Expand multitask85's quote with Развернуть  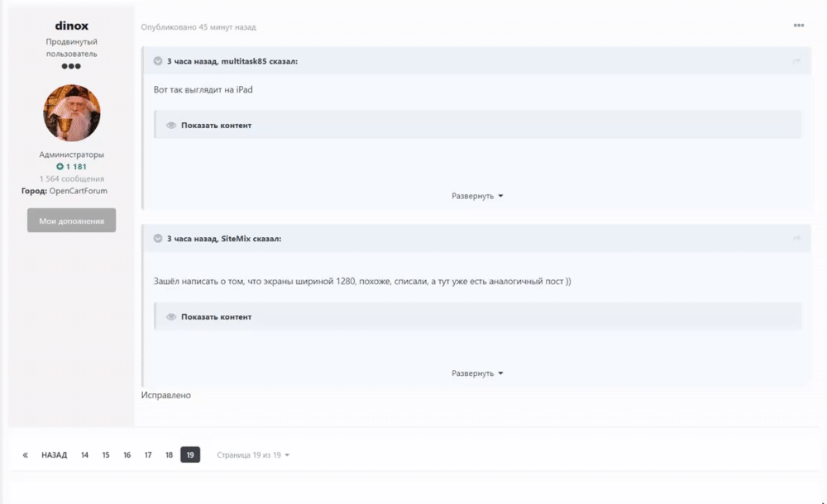point(476,195)
